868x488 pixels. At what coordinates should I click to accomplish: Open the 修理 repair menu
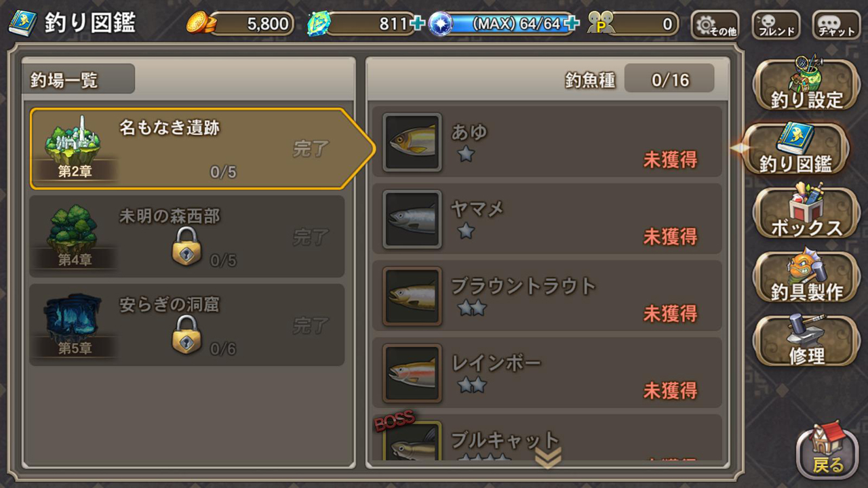tap(806, 340)
